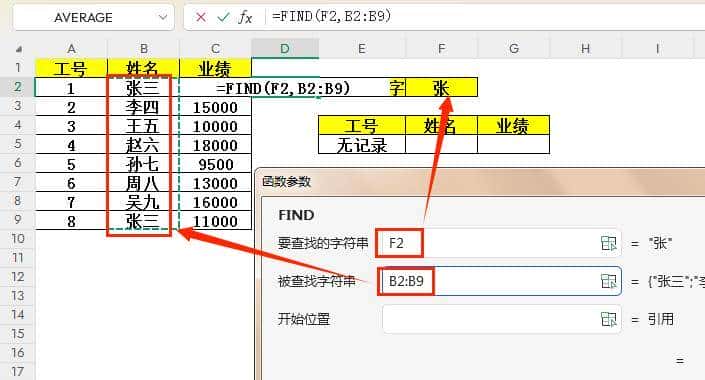Select all cells via the corner triangle
The height and width of the screenshot is (380, 705).
19,49
